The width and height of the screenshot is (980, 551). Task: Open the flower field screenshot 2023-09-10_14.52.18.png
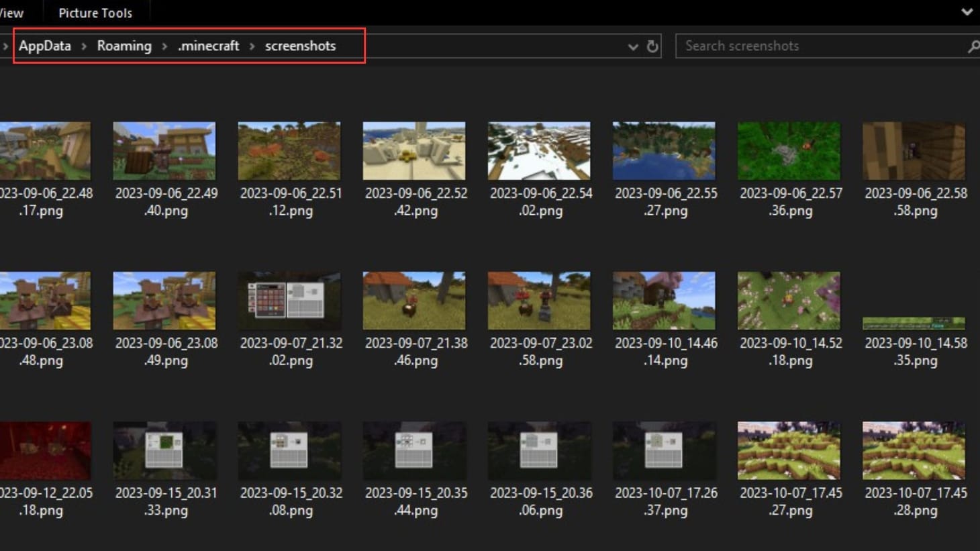pos(789,299)
